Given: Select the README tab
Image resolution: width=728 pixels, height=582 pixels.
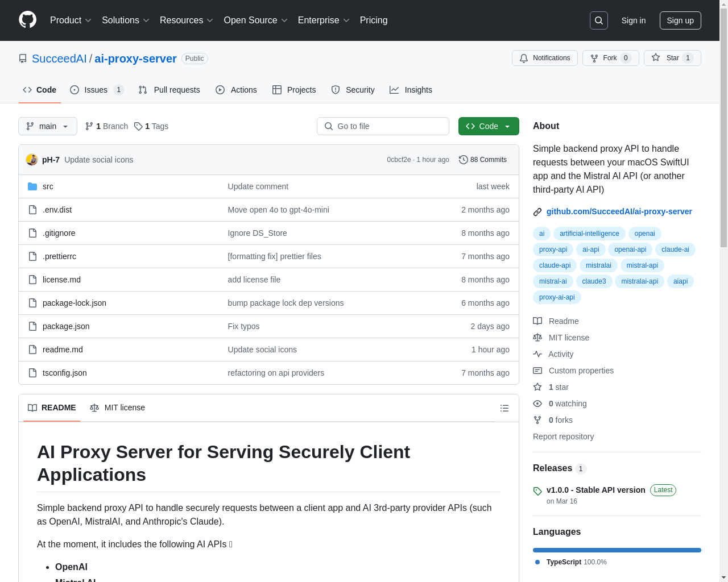Looking at the screenshot, I should point(52,408).
